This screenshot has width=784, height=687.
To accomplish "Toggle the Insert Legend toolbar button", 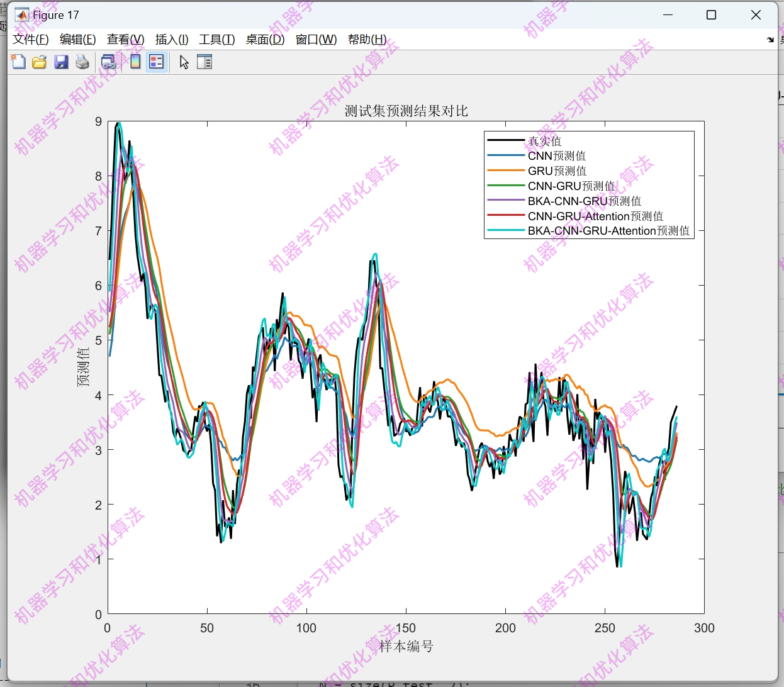I will (157, 62).
